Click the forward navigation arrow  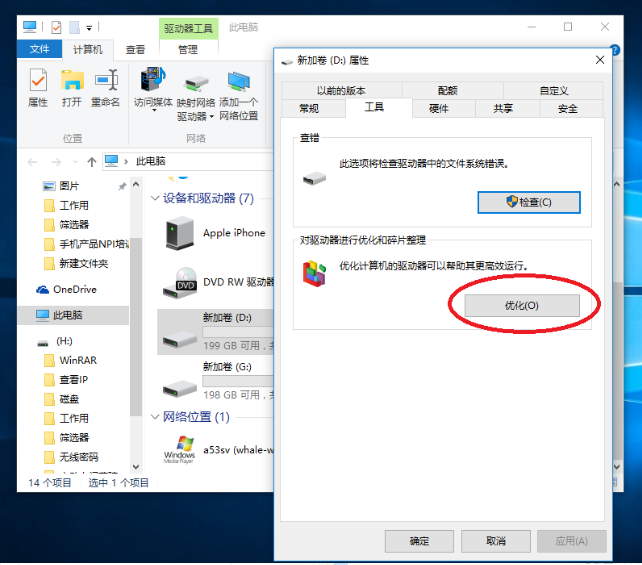56,162
